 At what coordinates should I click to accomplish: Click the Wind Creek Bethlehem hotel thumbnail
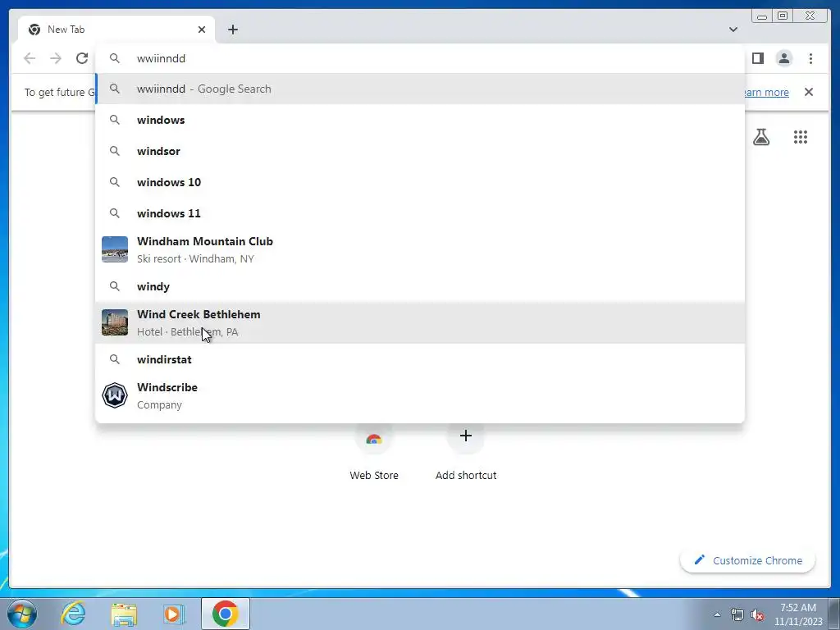point(115,322)
